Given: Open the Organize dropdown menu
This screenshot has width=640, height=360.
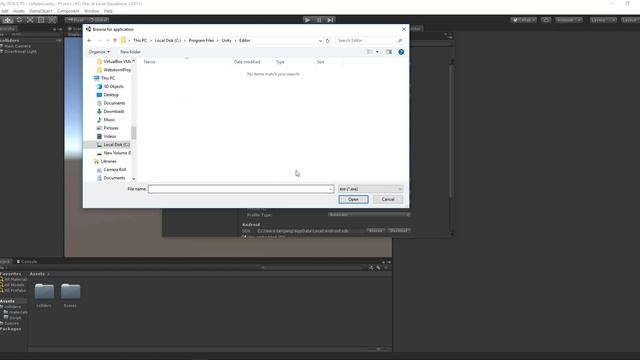Looking at the screenshot, I should (99, 52).
